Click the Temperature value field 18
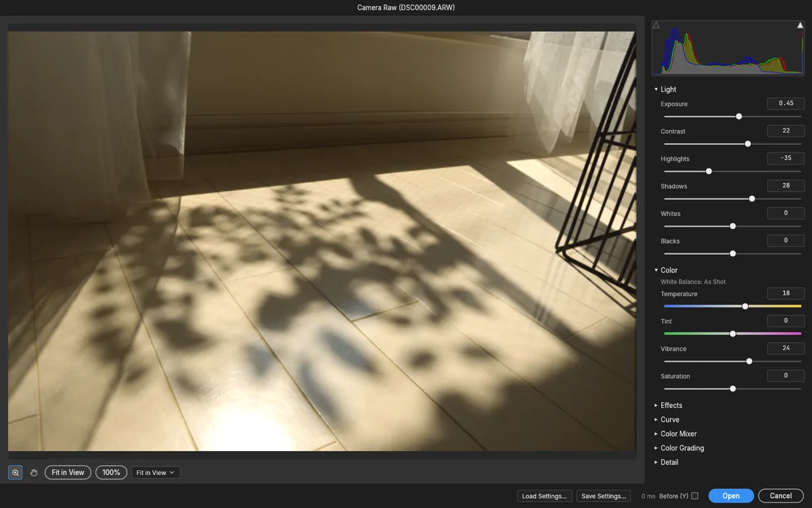812x508 pixels. point(786,293)
